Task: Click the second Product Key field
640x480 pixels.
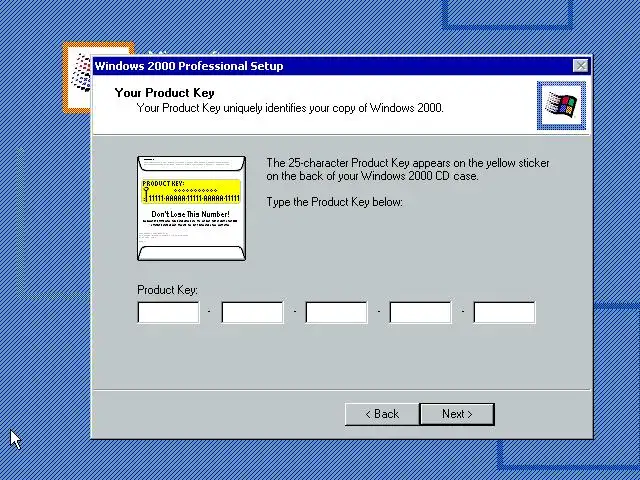Action: pos(252,313)
